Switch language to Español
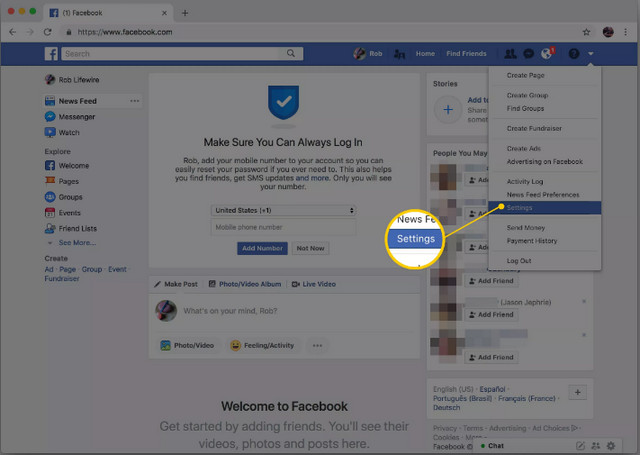Screen dimensions: 640x455 pos(492,389)
